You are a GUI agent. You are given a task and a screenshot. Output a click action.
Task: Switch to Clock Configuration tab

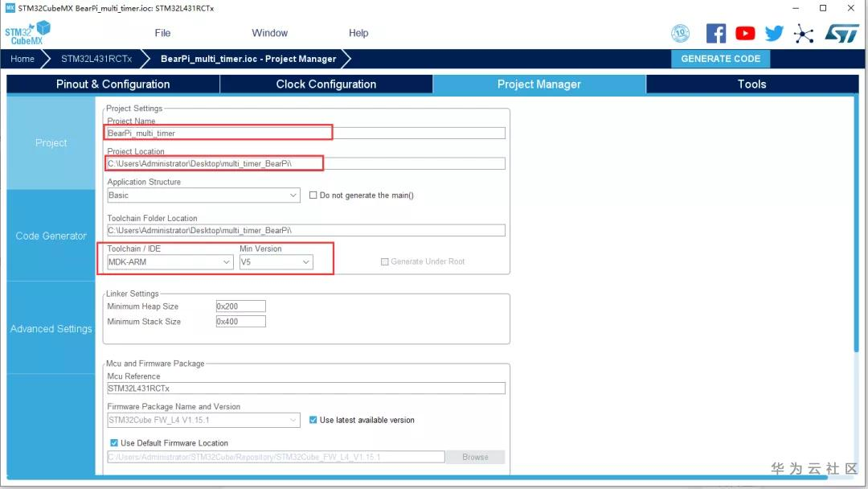326,84
